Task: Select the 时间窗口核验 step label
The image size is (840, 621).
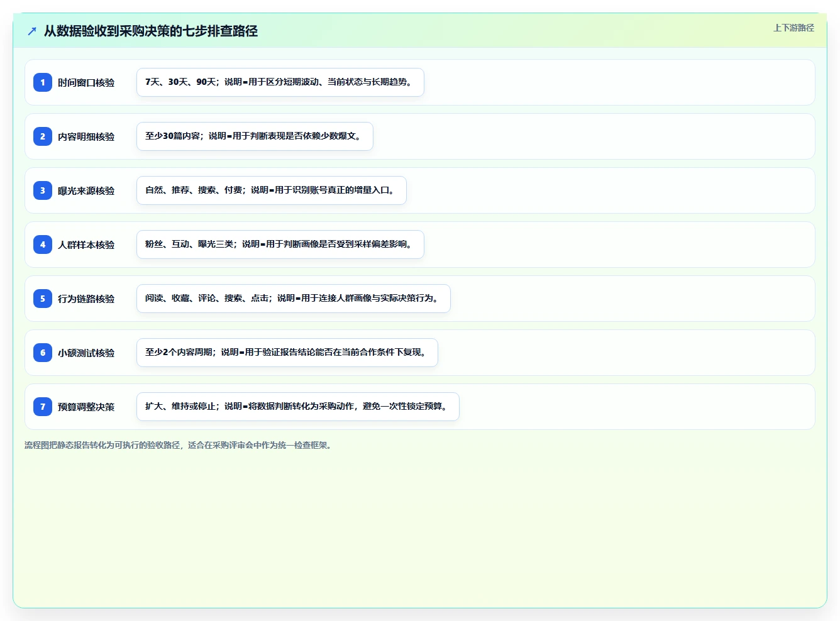Action: [x=86, y=82]
